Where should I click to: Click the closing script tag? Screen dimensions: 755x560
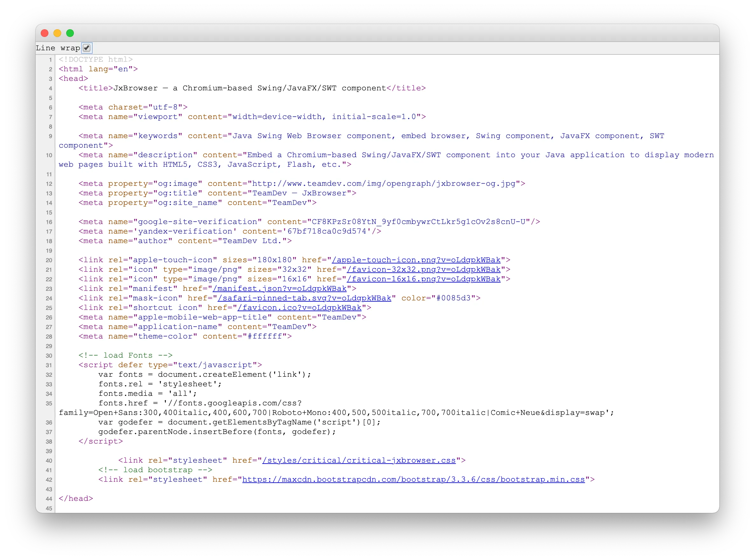click(x=101, y=441)
